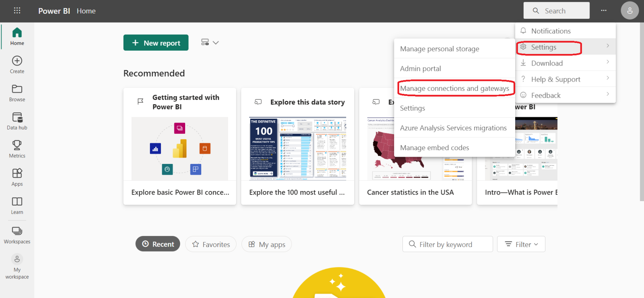Open the Filter dropdown
The width and height of the screenshot is (644, 298).
tap(521, 244)
